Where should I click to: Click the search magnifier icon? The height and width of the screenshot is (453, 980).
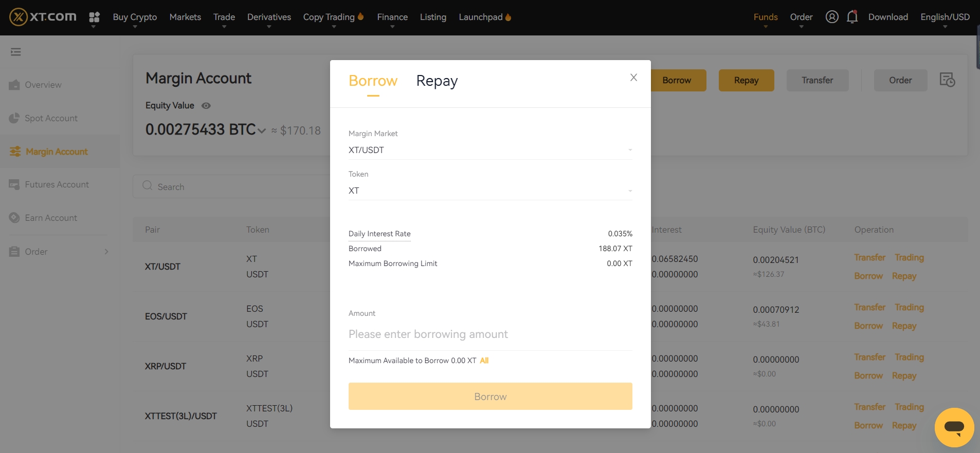tap(148, 186)
